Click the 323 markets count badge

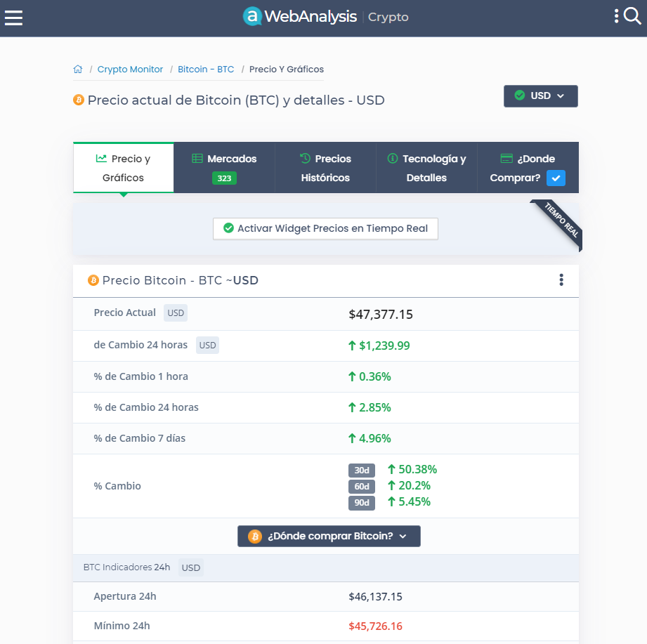(x=224, y=178)
